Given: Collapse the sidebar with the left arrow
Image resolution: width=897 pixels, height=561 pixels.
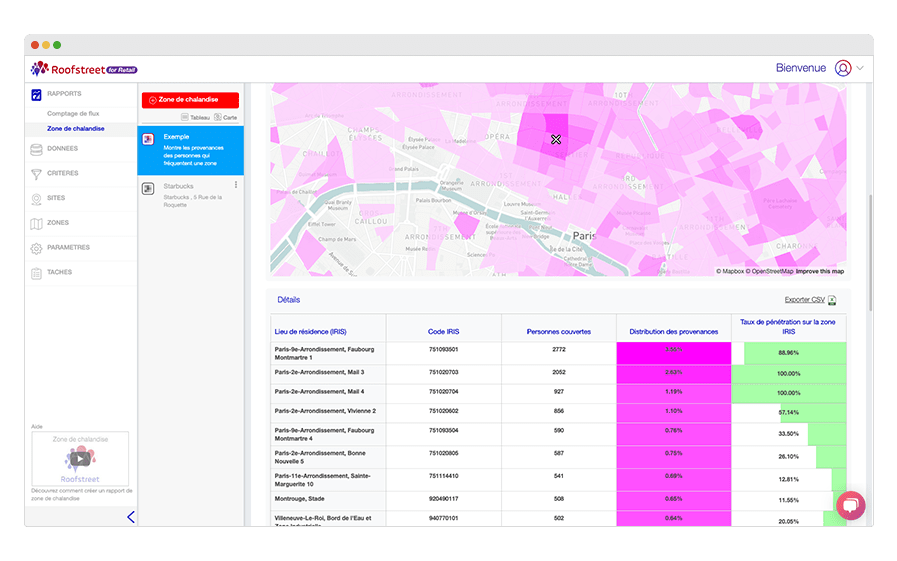Looking at the screenshot, I should [131, 517].
